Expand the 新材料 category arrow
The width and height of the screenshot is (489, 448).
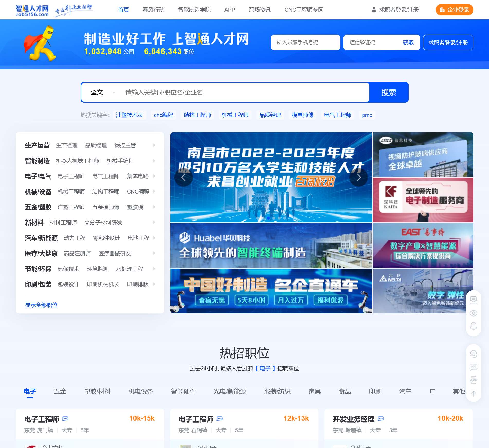click(x=154, y=222)
